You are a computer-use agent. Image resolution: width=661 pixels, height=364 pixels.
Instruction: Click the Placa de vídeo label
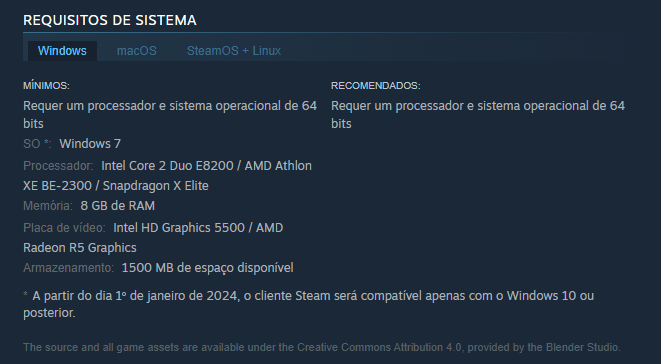(x=64, y=228)
